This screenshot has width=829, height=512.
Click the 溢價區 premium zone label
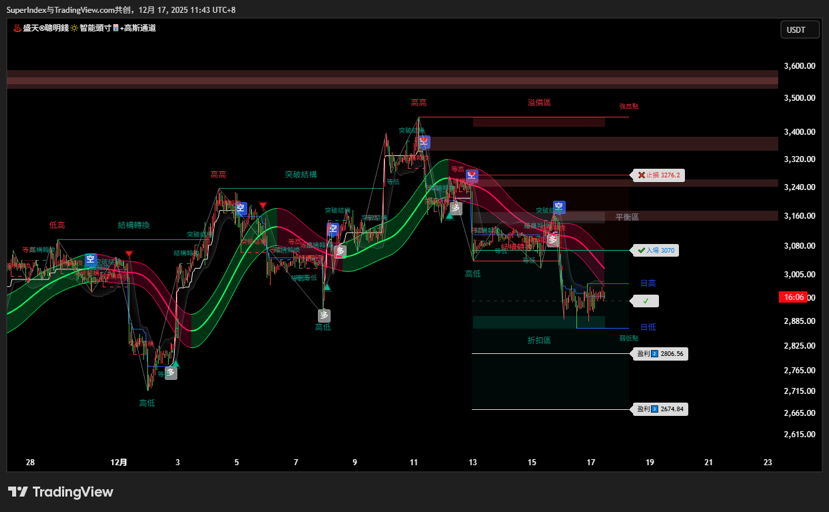tap(539, 102)
